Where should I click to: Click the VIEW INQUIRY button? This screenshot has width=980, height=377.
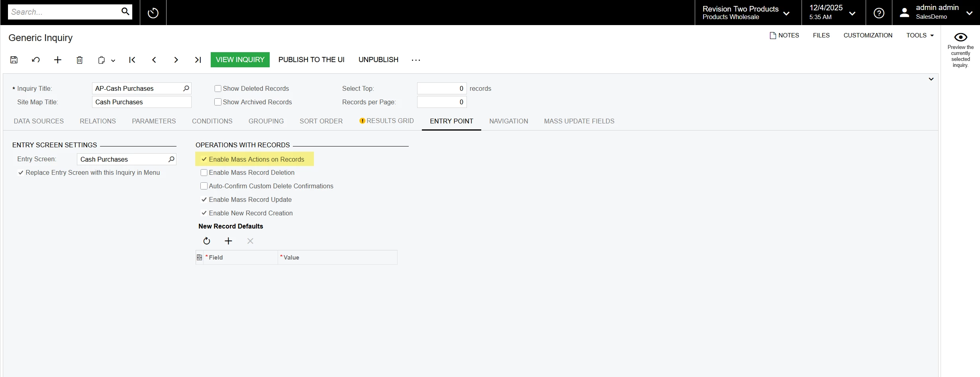coord(240,60)
